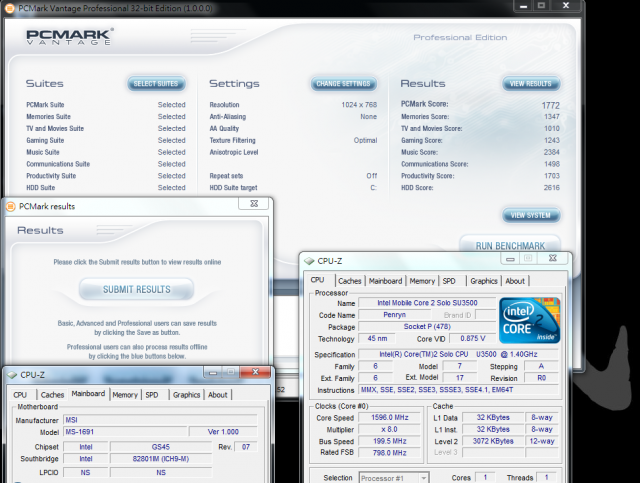Image resolution: width=640 pixels, height=483 pixels.
Task: Click the PCMark results dialog icon
Action: point(11,206)
